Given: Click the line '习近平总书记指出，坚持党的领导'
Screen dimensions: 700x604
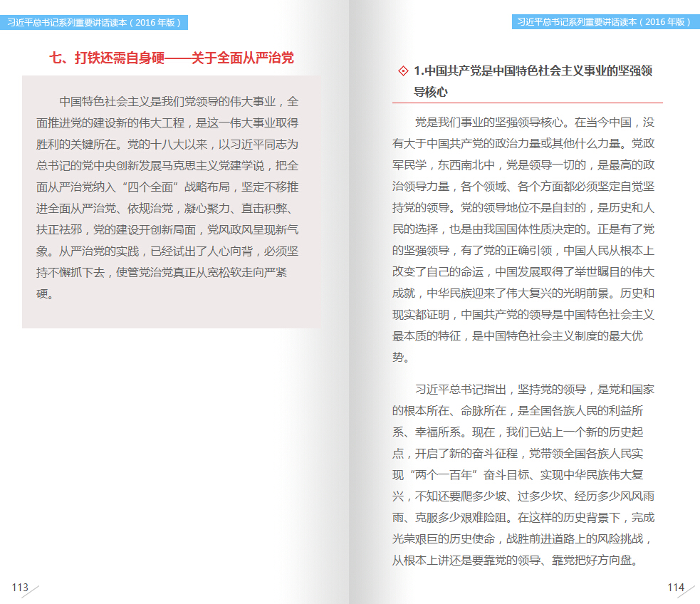Looking at the screenshot, I should 501,390.
